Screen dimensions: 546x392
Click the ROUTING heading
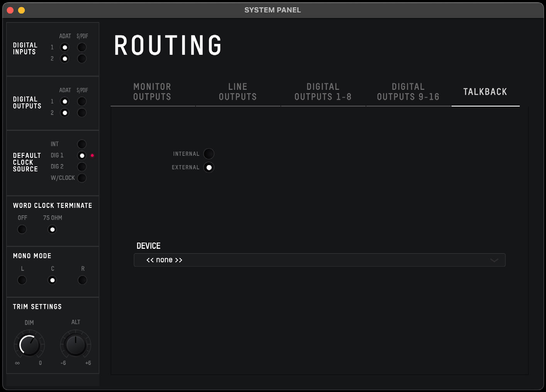tap(168, 46)
